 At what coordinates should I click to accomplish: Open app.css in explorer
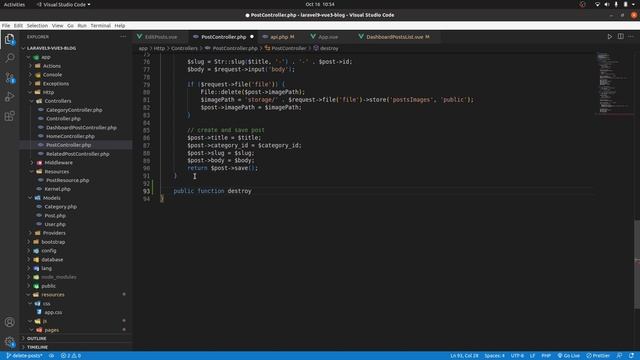click(53, 312)
